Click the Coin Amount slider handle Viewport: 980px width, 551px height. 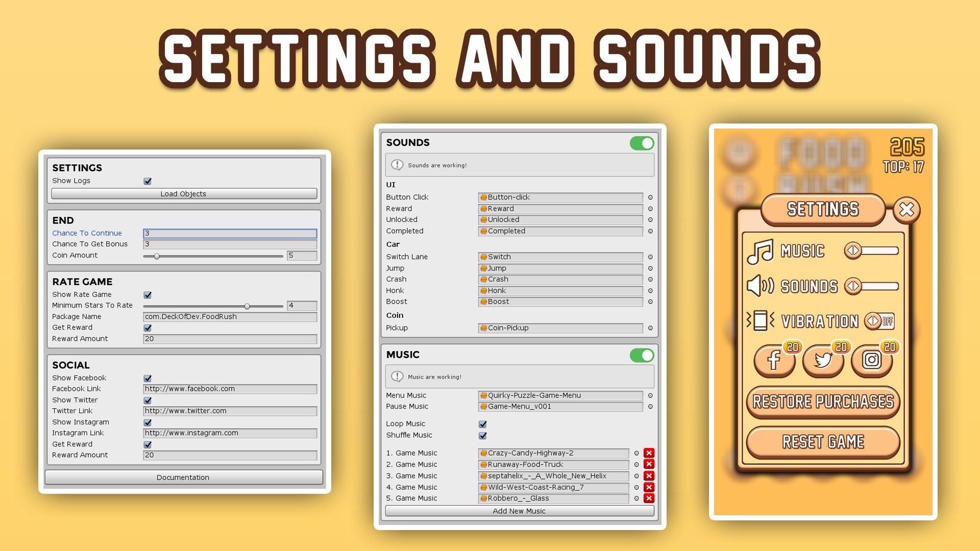157,256
